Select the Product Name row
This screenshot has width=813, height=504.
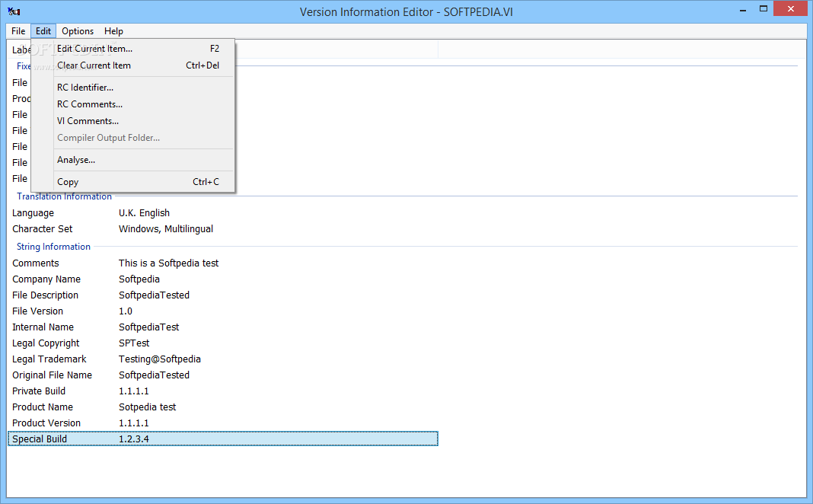pyautogui.click(x=223, y=407)
